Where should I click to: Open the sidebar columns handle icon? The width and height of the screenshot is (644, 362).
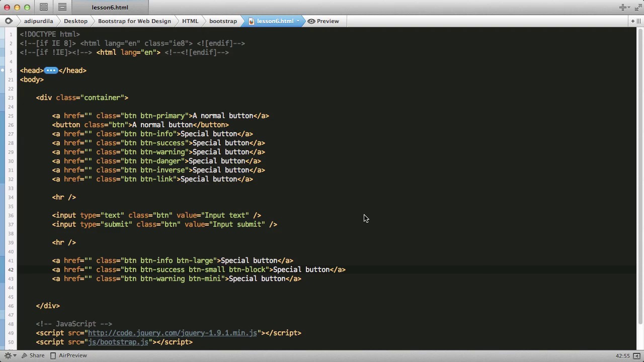[x=639, y=21]
